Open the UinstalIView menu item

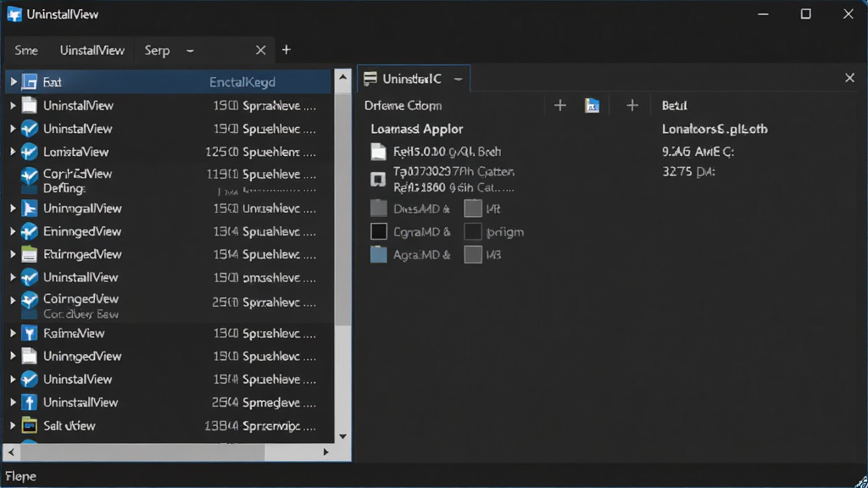(92, 50)
